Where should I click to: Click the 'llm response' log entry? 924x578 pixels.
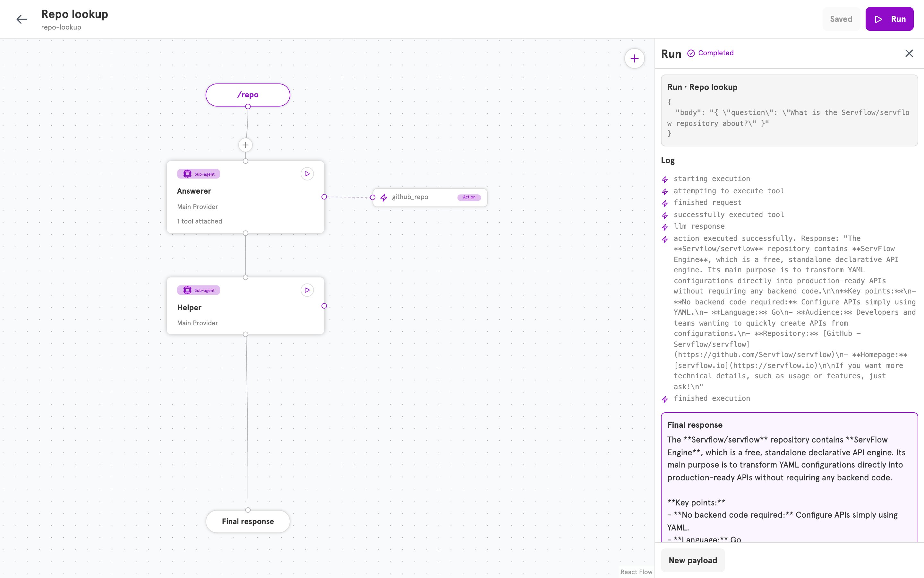point(699,226)
